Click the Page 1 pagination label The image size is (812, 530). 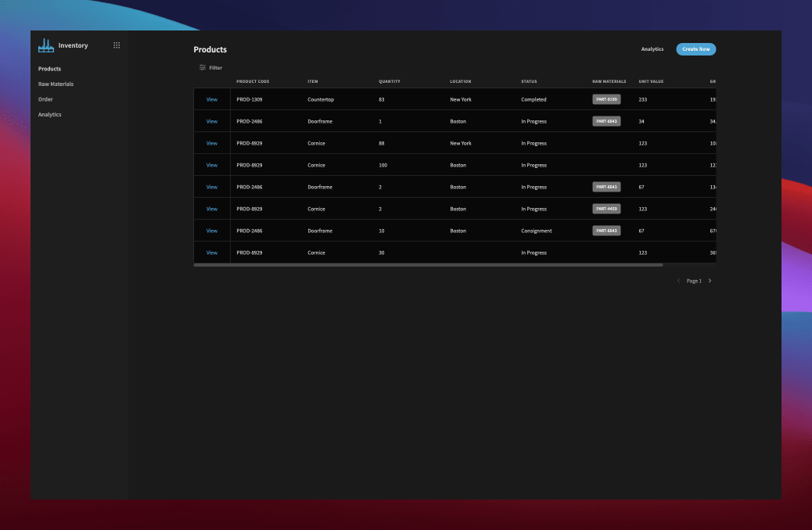coord(694,280)
